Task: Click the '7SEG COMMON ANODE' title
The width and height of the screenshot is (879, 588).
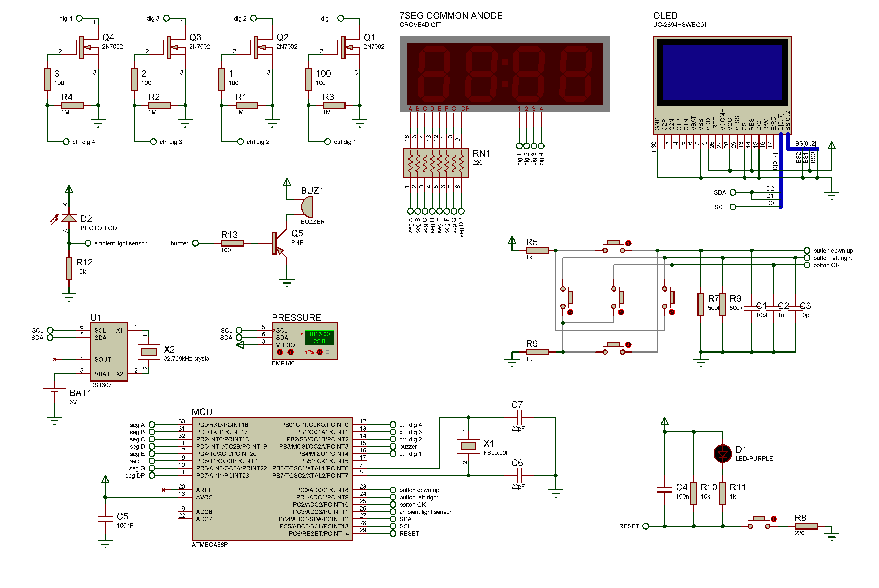Action: click(451, 15)
